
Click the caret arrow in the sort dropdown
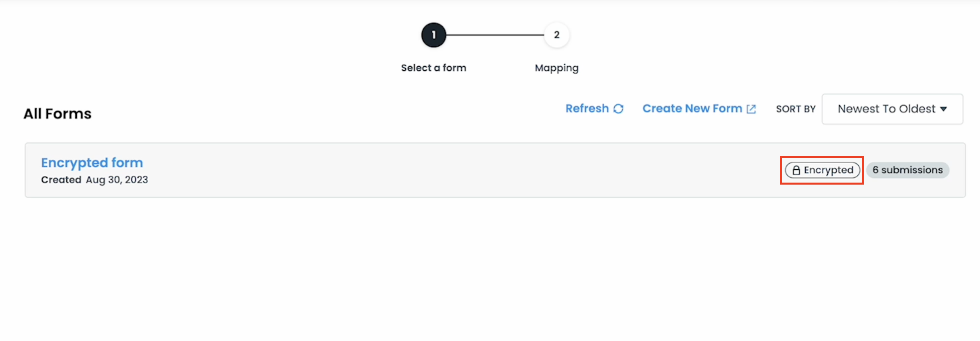[944, 109]
